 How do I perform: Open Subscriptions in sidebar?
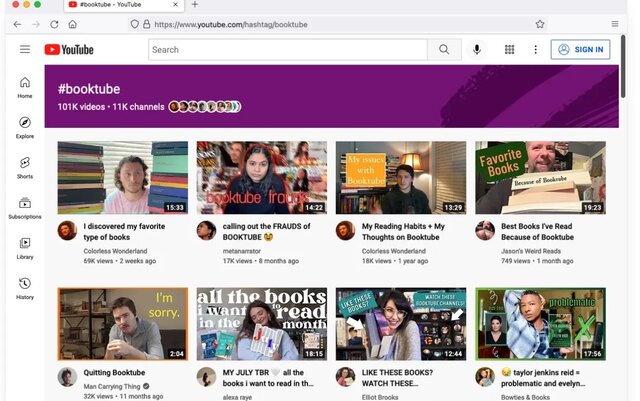coord(25,208)
